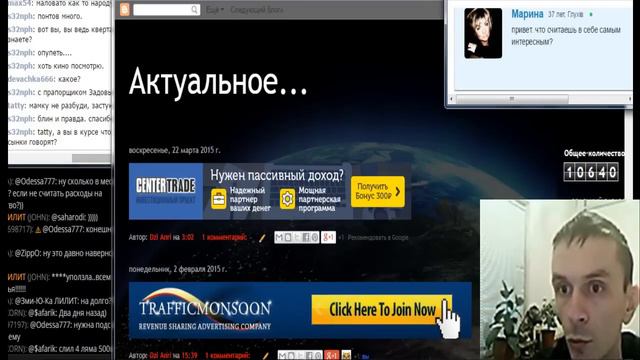Focus the Blogger navbar search field
Image resolution: width=640 pixels, height=360 pixels.
tap(167, 9)
